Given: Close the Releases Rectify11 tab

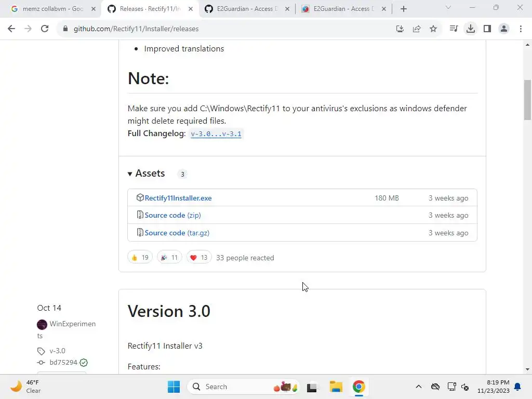Looking at the screenshot, I should click(x=191, y=9).
